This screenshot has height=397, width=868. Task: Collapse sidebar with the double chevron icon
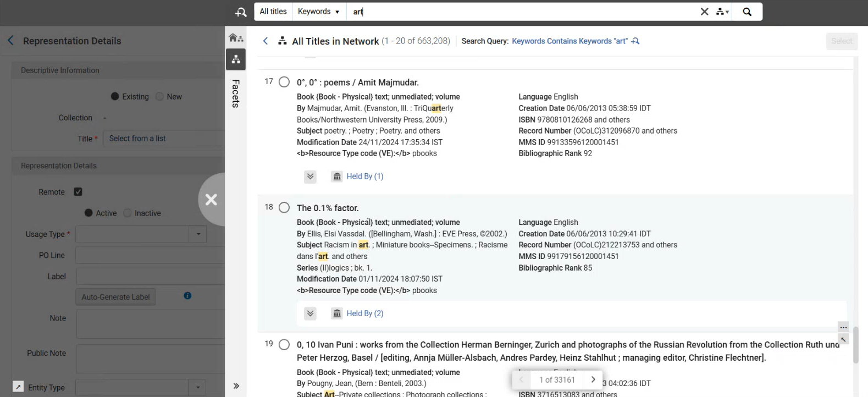236,386
